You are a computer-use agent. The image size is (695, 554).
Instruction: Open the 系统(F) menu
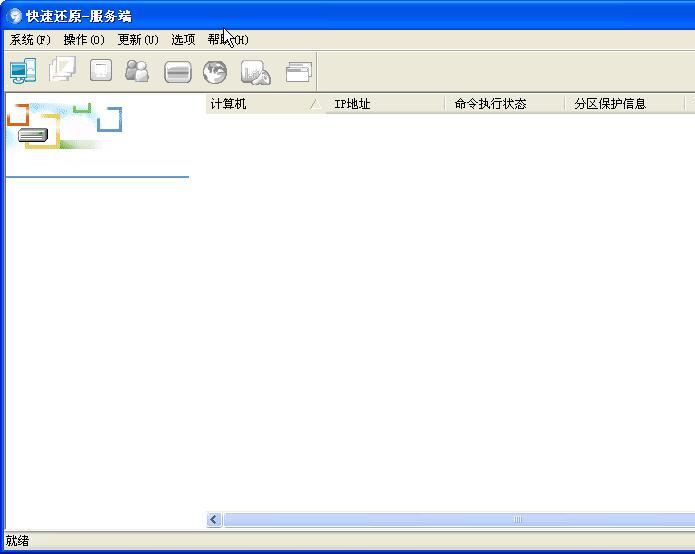pos(30,40)
